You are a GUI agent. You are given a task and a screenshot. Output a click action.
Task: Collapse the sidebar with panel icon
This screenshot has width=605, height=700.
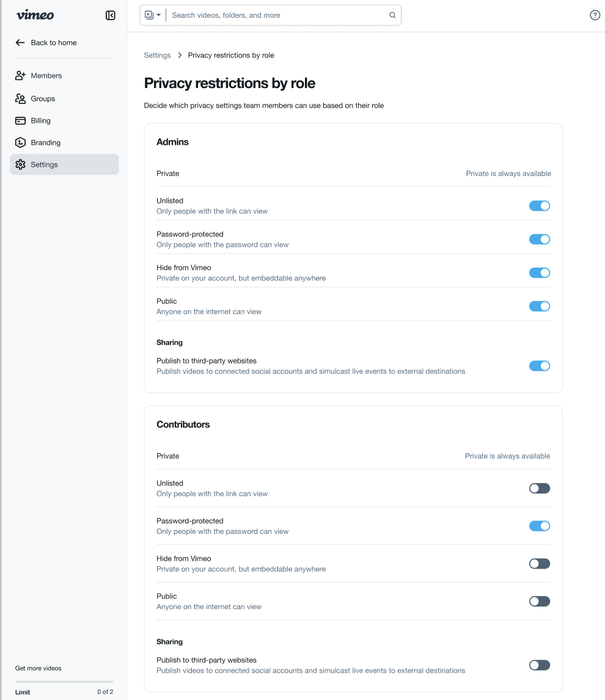click(111, 15)
